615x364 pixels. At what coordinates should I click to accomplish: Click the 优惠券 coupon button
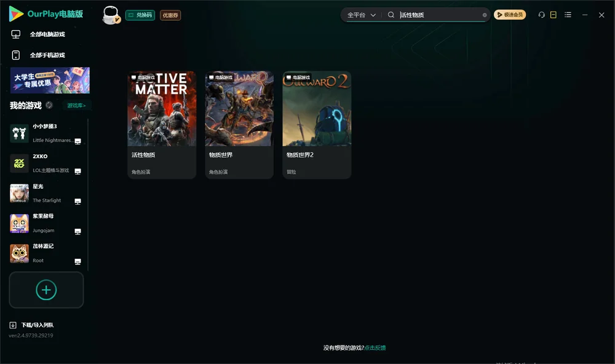pos(170,15)
